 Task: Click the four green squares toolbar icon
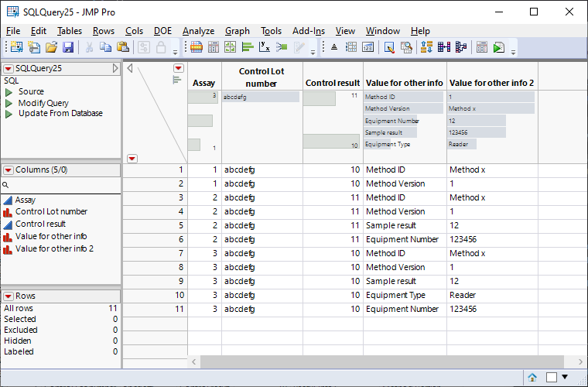click(231, 47)
